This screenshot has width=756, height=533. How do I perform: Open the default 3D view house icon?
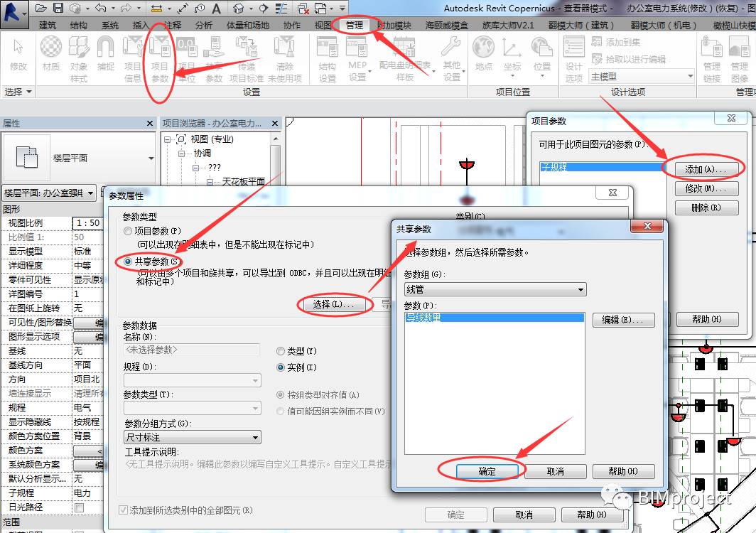[238, 9]
